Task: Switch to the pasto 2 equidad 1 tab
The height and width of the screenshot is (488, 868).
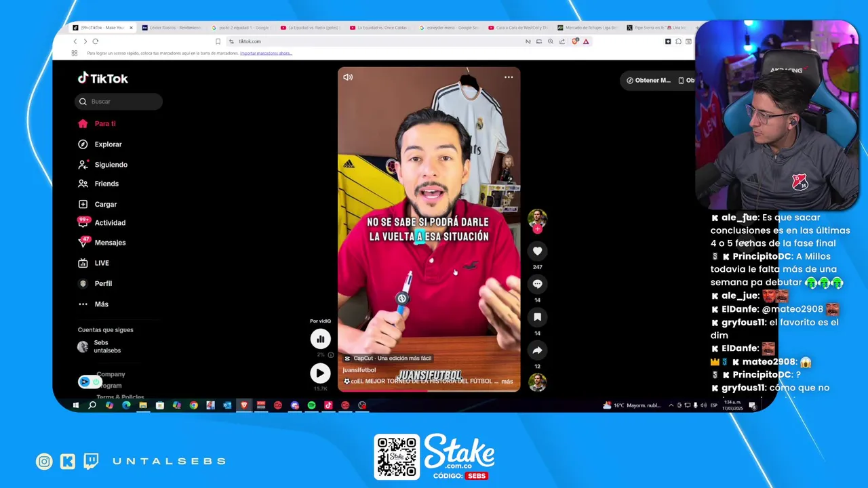Action: [241, 28]
